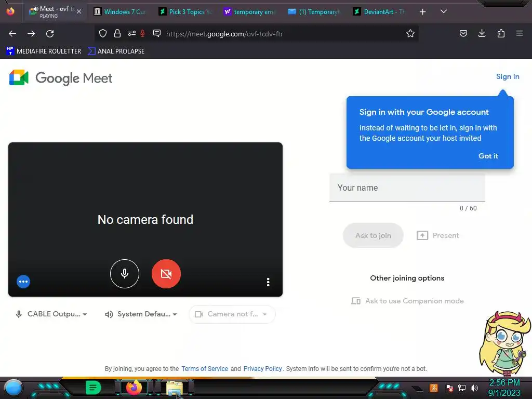Switch to the (1) Temporary mail tab
Viewport: 532px width, 399px height.
click(314, 12)
